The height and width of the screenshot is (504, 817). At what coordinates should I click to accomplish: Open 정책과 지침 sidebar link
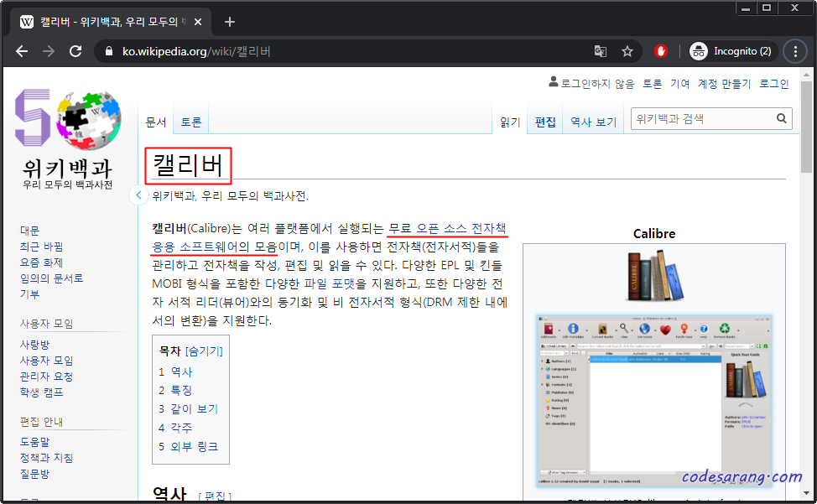pyautogui.click(x=46, y=458)
